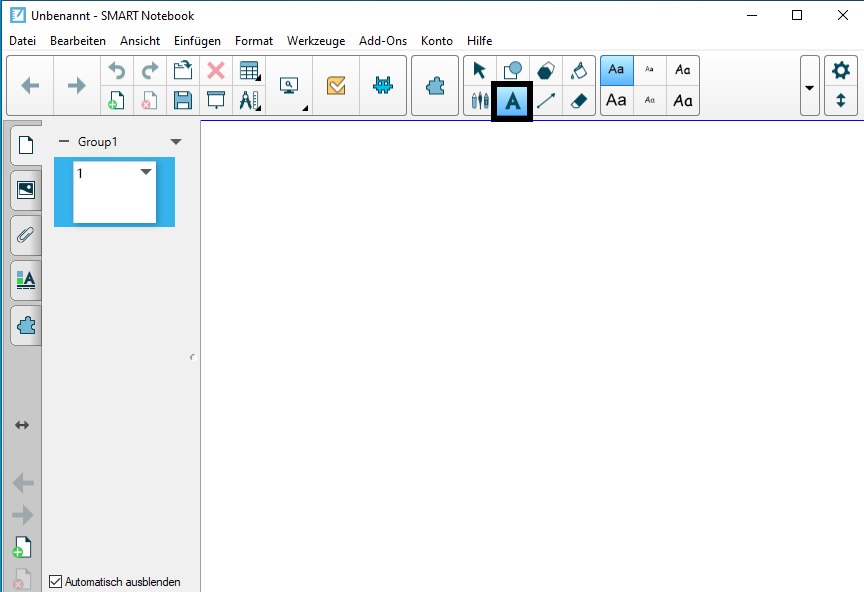Expand the toolbar options dropdown arrow
864x592 pixels.
(809, 86)
